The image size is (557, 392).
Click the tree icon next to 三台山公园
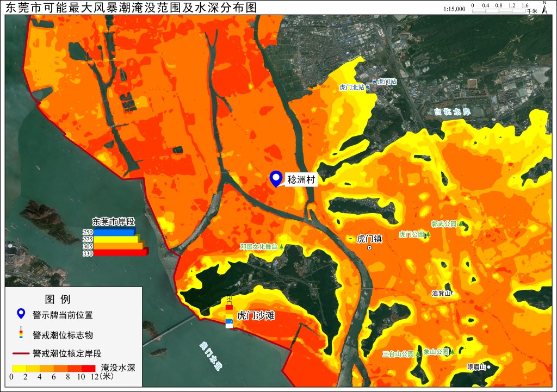(418, 353)
